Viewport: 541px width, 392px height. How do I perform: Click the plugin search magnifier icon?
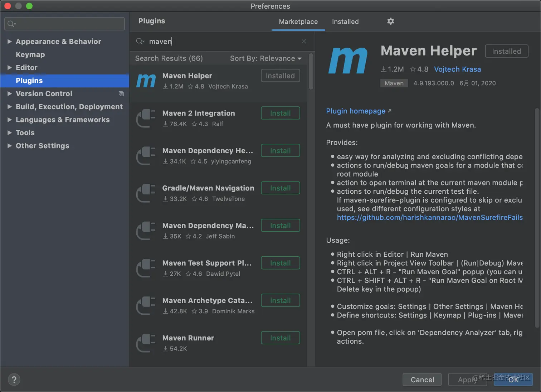pos(140,42)
